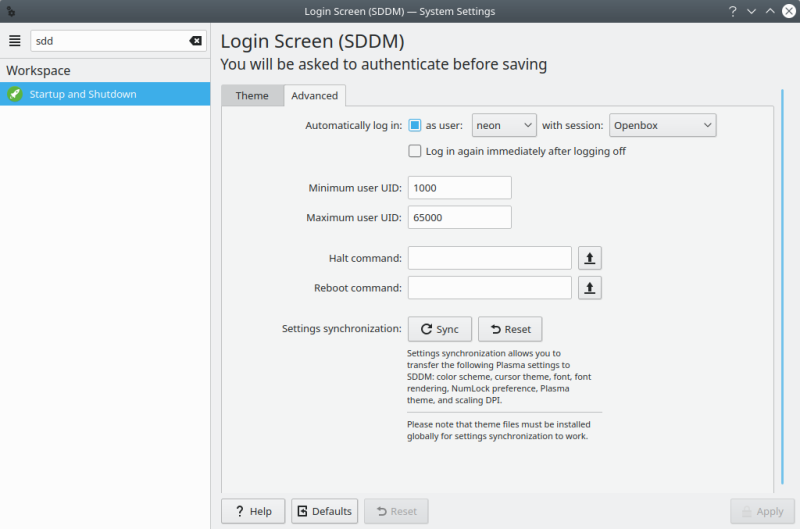Click the Defaults button
800x529 pixels.
(324, 511)
